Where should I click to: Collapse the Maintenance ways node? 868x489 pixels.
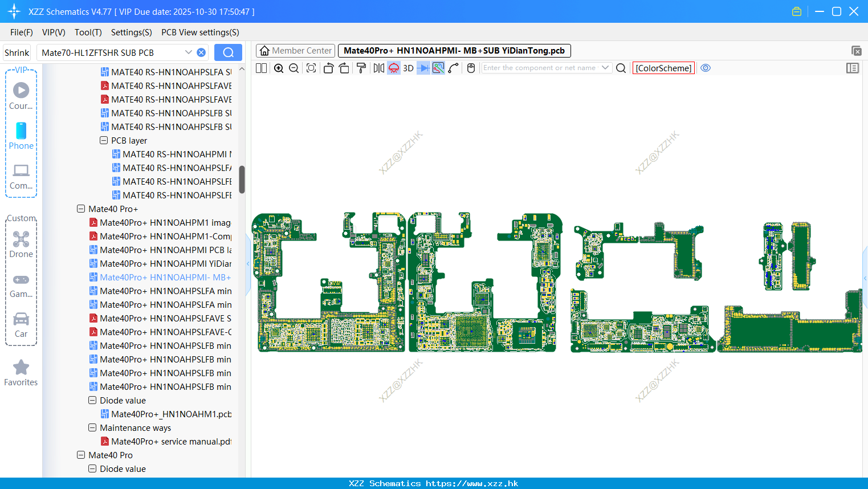pos(92,427)
